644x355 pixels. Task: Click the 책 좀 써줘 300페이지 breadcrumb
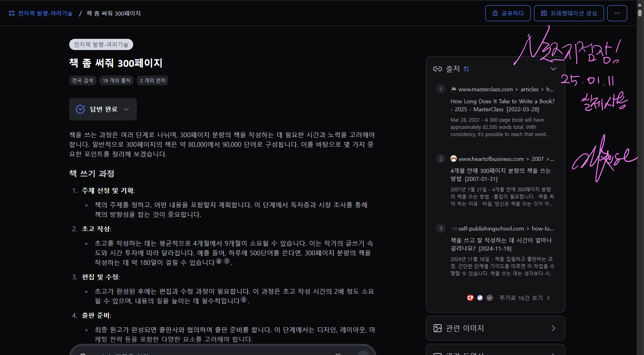(114, 13)
